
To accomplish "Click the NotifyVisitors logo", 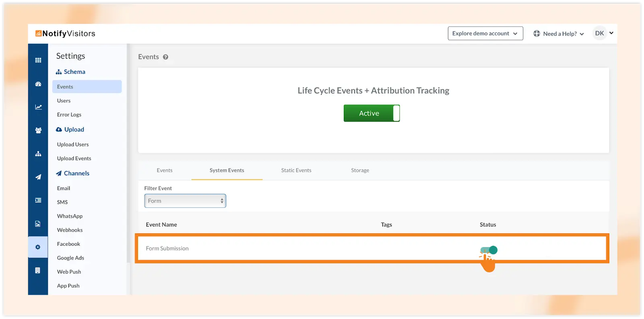I will (x=65, y=33).
